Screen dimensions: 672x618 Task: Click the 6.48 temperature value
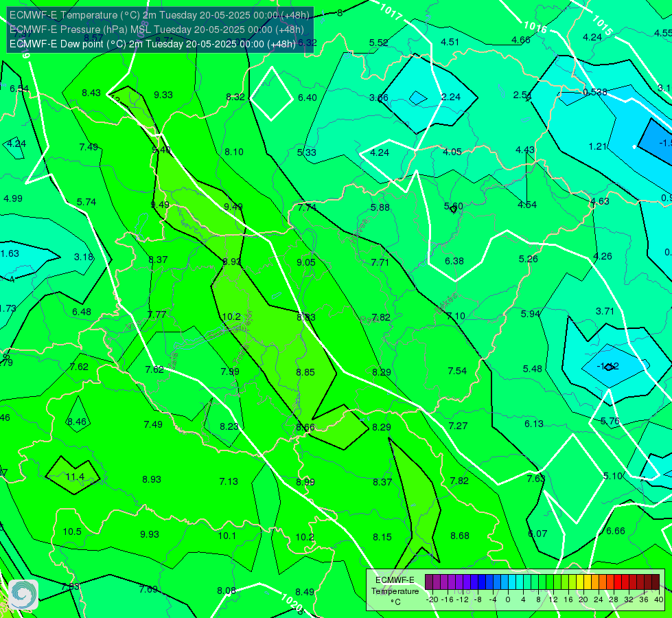click(x=82, y=312)
